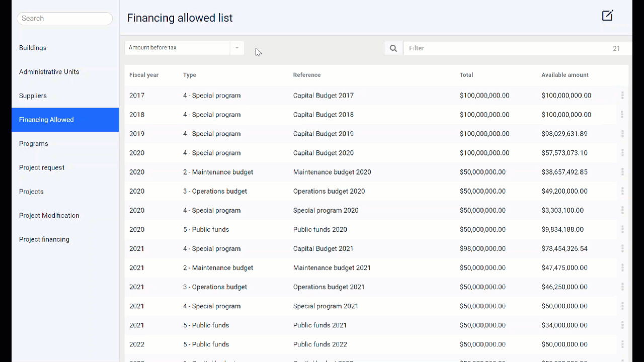This screenshot has width=644, height=362.
Task: Open row menu for Public funds 2022
Action: [x=622, y=344]
